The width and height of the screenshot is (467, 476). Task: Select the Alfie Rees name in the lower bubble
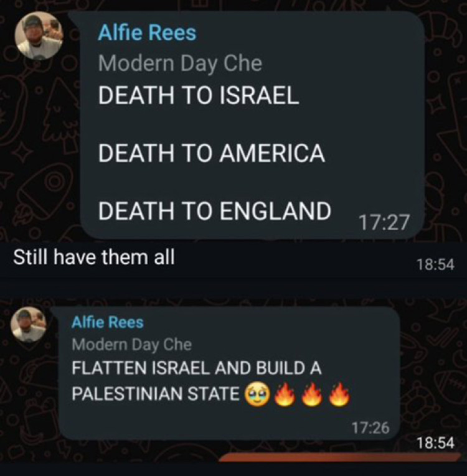point(107,322)
